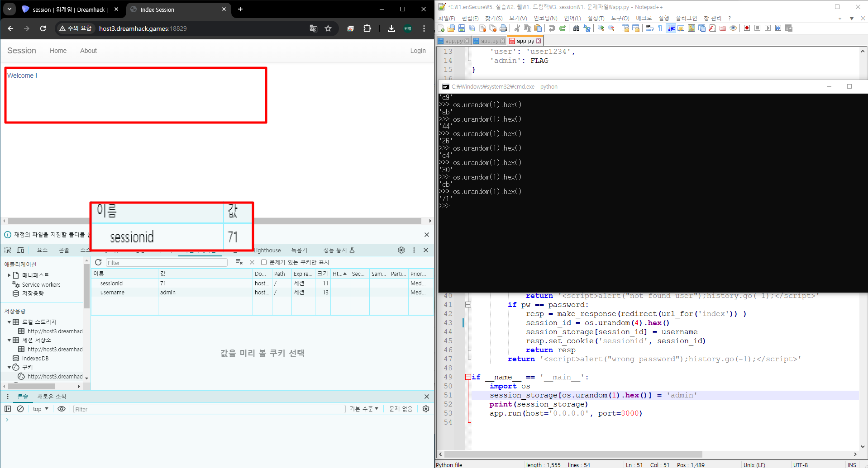Image resolution: width=868 pixels, height=468 pixels.
Task: Click the About nav link
Action: [x=88, y=51]
